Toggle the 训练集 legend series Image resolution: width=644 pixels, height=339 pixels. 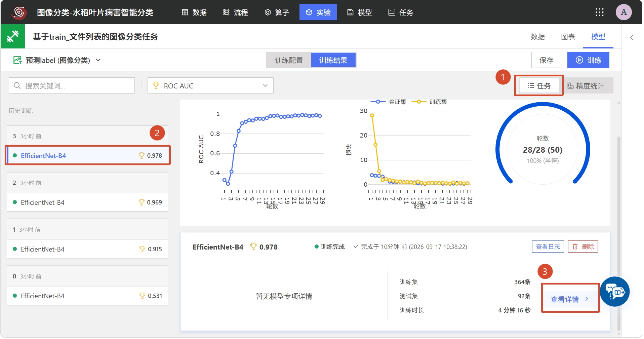click(429, 102)
